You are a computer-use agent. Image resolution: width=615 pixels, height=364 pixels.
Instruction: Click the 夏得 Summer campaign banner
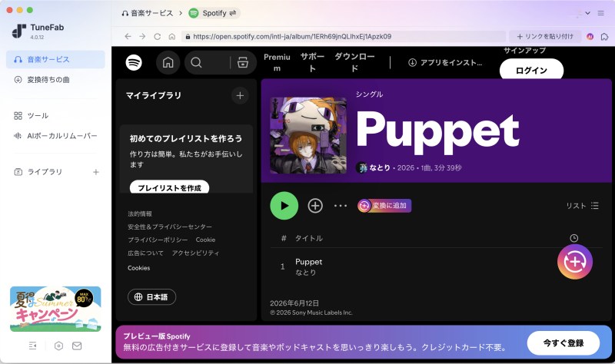click(55, 309)
